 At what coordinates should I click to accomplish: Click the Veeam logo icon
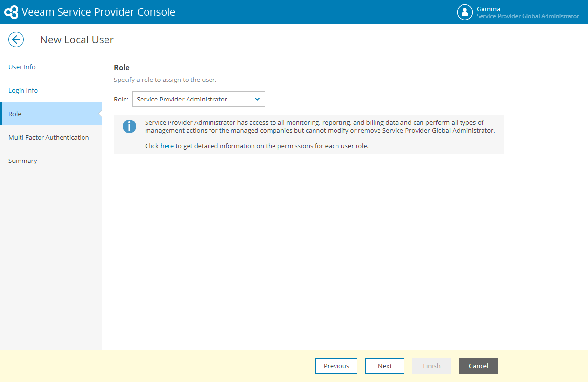point(11,12)
